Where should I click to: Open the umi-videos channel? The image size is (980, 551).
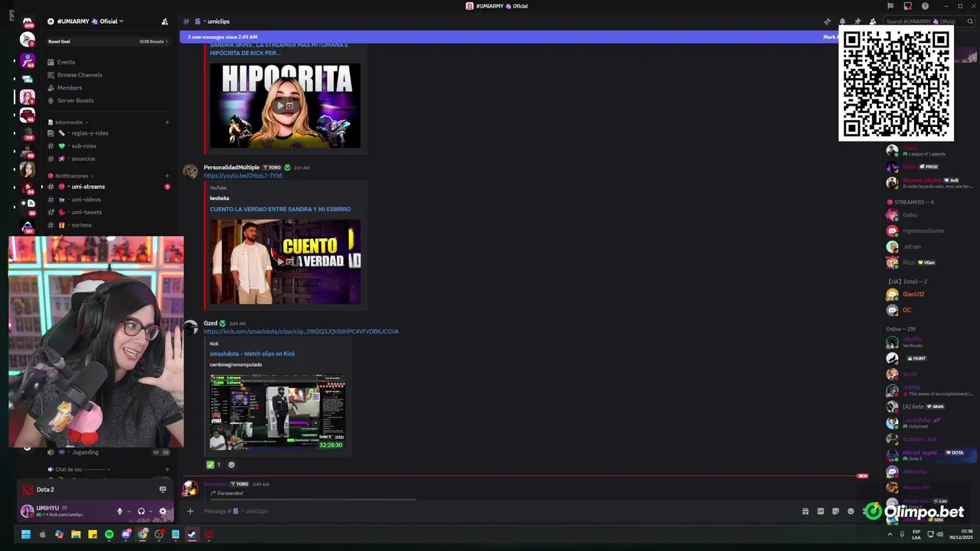(109, 200)
